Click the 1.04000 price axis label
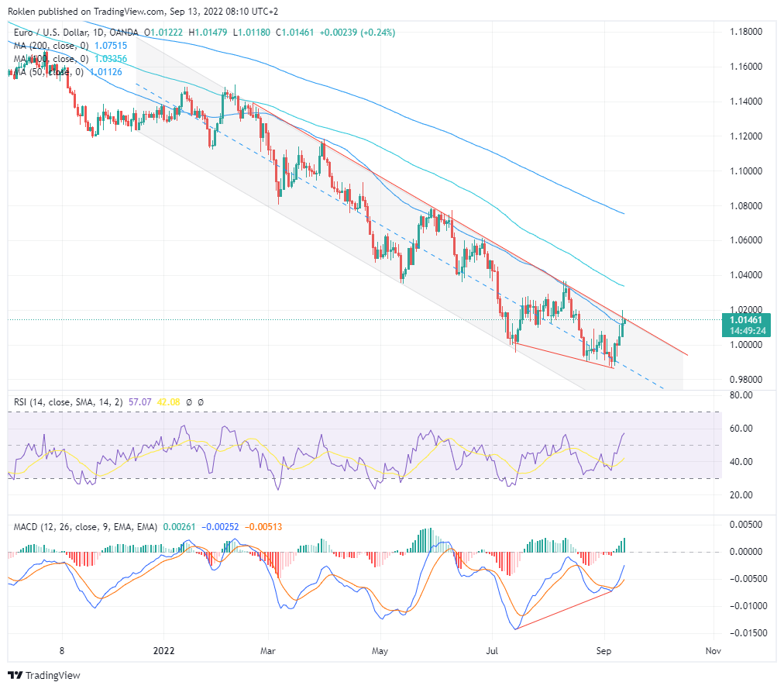Screen dimensions: 784x689 746,274
